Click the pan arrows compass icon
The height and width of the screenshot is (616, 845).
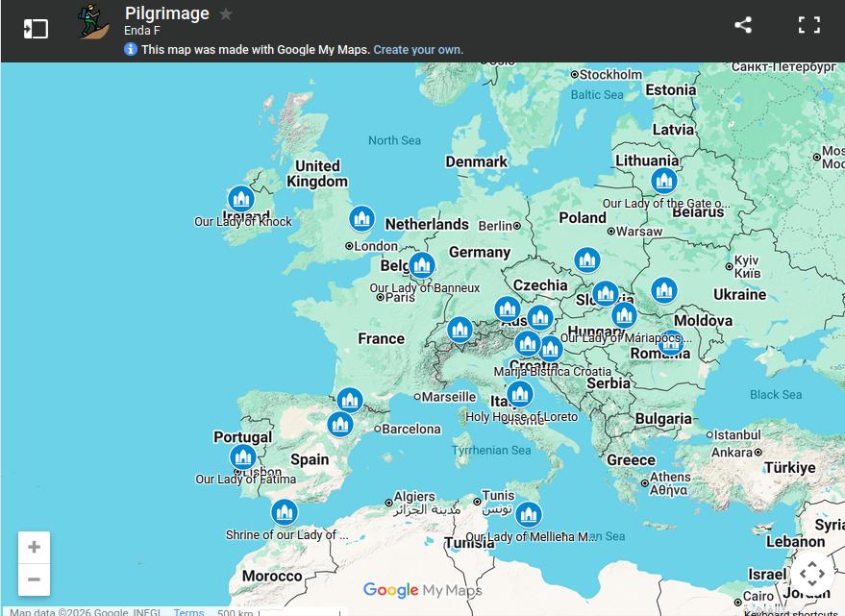coord(812,573)
